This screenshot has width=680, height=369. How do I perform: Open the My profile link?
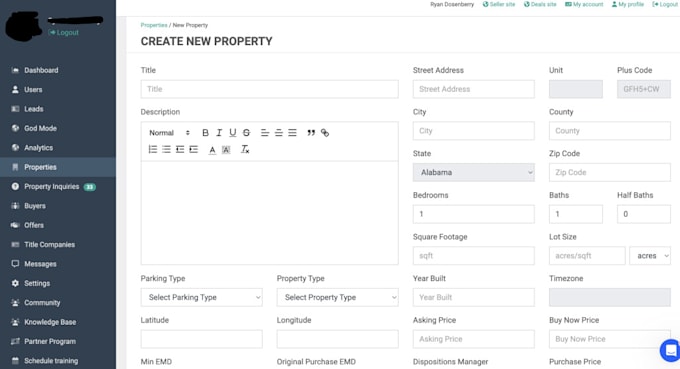point(628,4)
